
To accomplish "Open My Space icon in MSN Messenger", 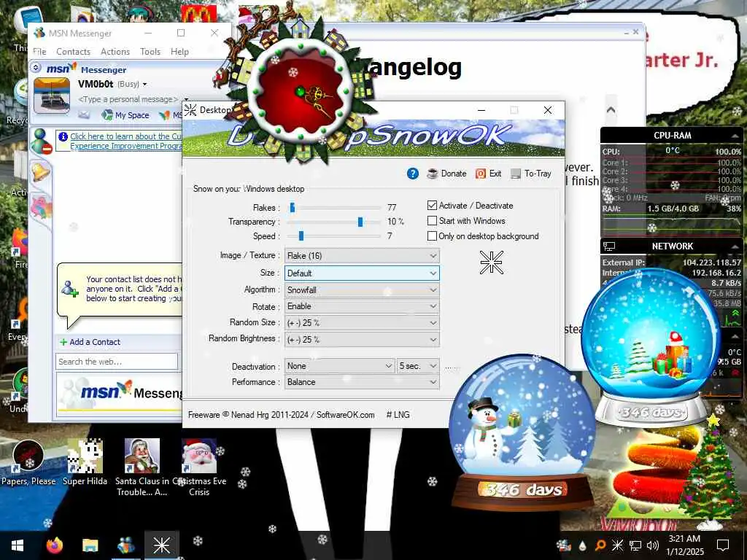I will click(107, 114).
